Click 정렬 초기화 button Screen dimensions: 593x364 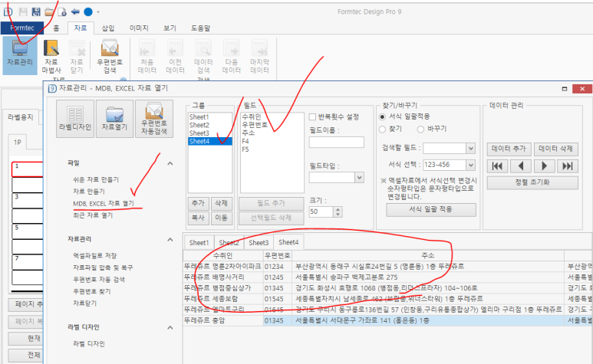532,182
